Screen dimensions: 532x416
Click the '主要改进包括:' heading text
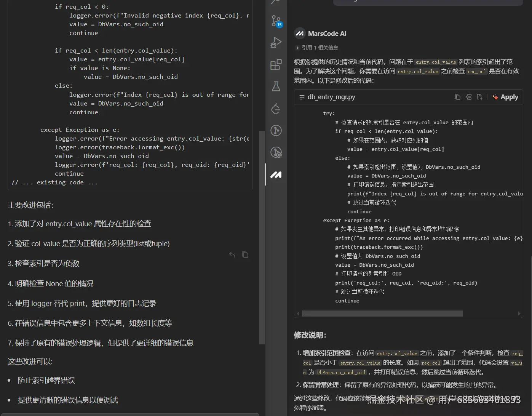[x=31, y=205]
